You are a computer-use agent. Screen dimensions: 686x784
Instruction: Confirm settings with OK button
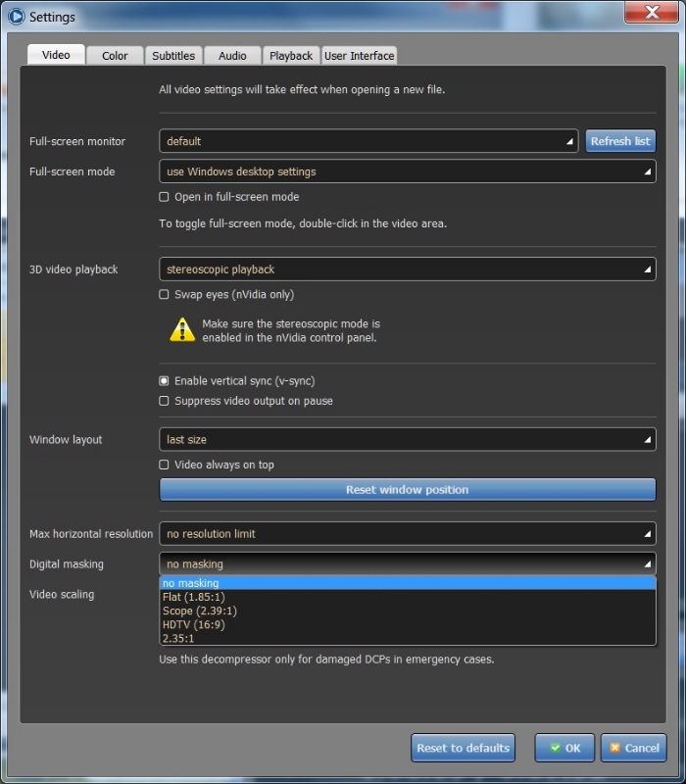tap(564, 748)
